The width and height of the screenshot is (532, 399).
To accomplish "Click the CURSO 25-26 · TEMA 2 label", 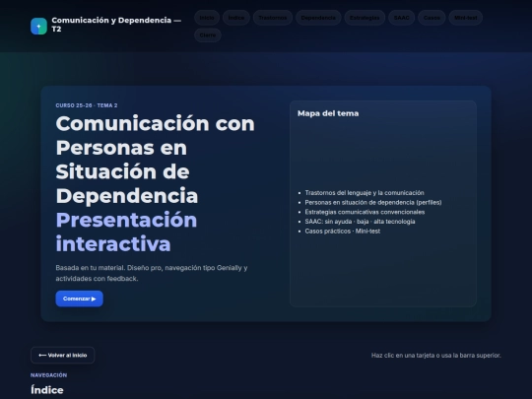I will tap(87, 105).
